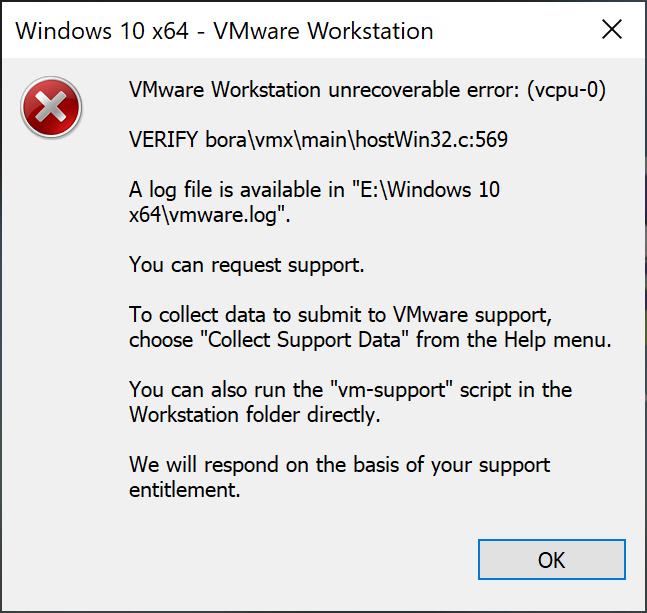The image size is (647, 613).
Task: Click 'You can request support.' line
Action: point(246,265)
